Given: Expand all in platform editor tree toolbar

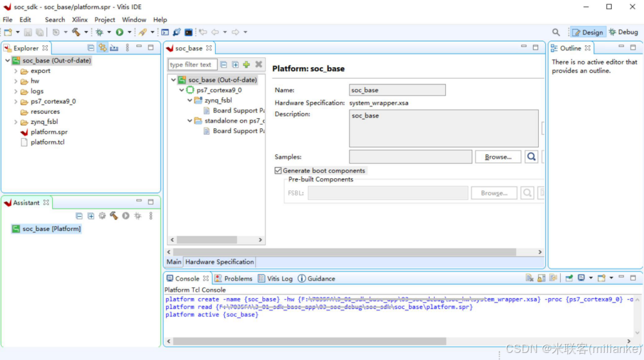Looking at the screenshot, I should coord(235,65).
